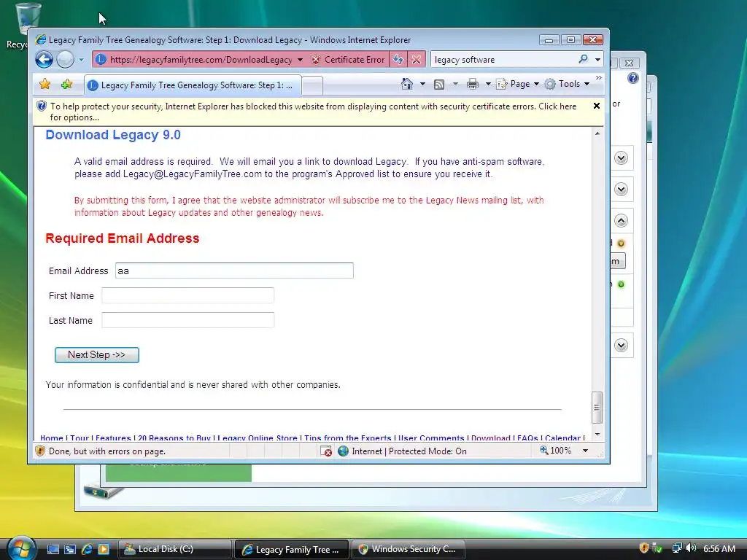Click the Tips from the Experts link

click(x=348, y=437)
